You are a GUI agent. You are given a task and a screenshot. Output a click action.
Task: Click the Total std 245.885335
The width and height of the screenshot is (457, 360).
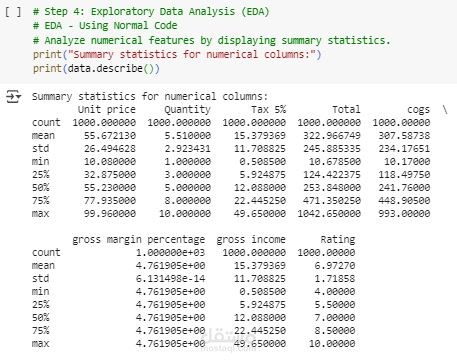(332, 149)
